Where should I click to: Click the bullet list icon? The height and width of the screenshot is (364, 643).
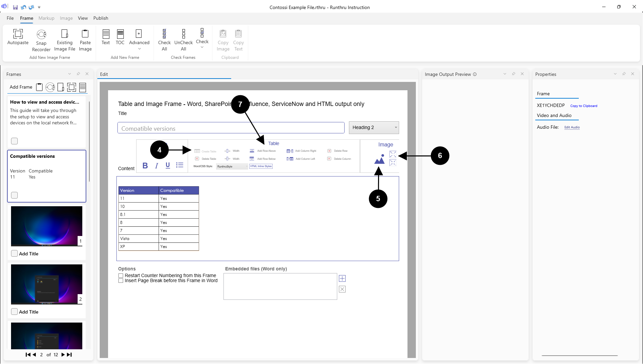coord(180,165)
